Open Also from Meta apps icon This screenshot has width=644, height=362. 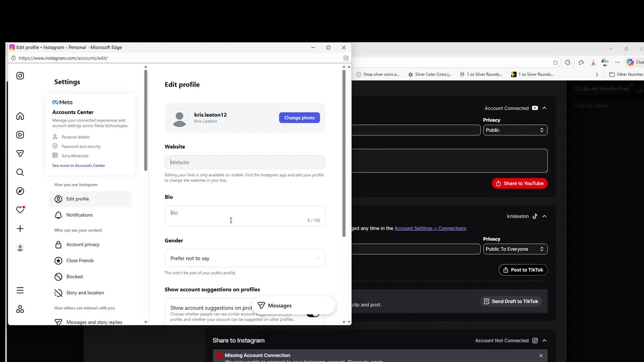pyautogui.click(x=20, y=309)
